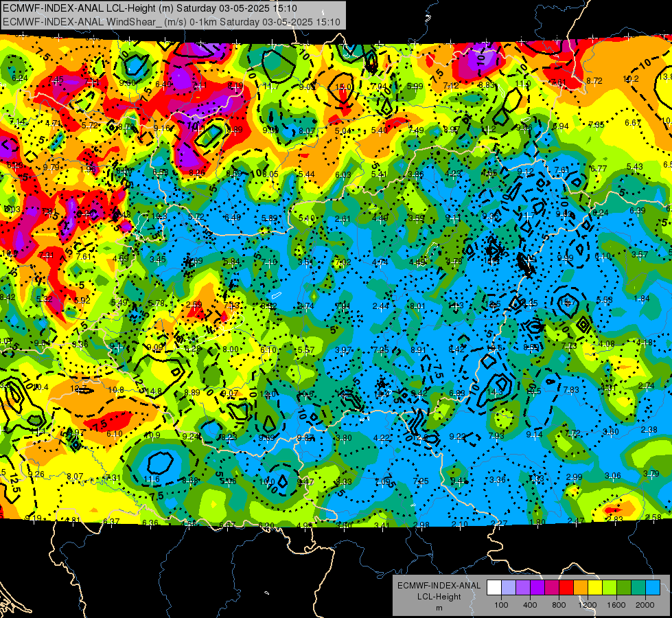Image resolution: width=672 pixels, height=618 pixels.
Task: Click the legend's ECMWF-INDEX-ANAL label
Action: 439,586
